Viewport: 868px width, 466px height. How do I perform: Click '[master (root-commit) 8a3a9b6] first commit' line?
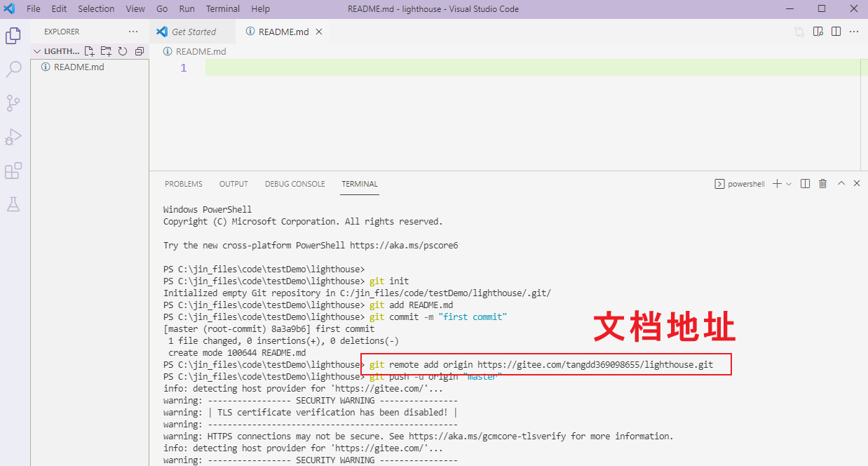click(x=269, y=329)
